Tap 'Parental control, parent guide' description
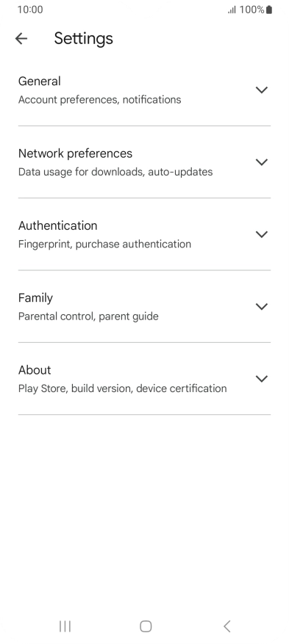The height and width of the screenshot is (644, 289). 88,316
